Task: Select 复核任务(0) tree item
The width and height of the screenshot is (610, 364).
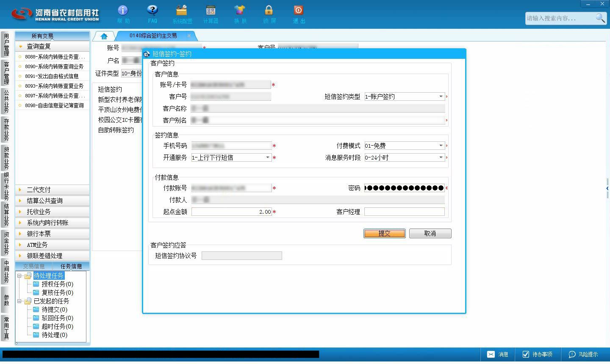Action: pyautogui.click(x=57, y=292)
